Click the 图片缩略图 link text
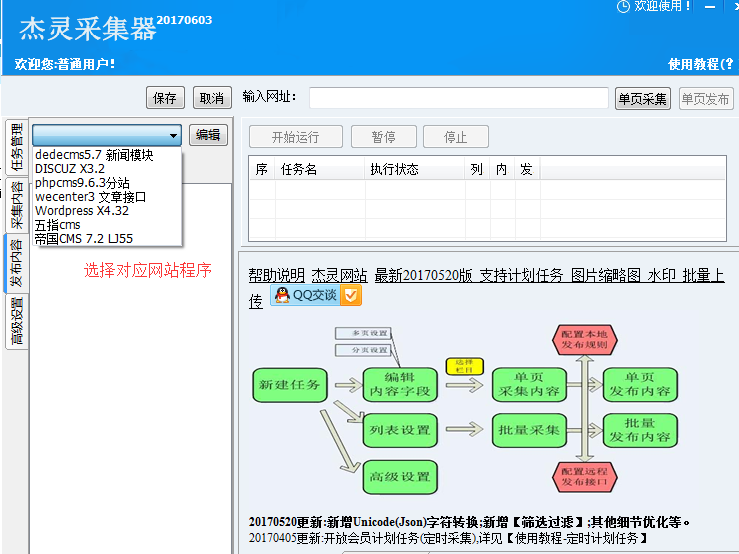739x554 pixels. coord(606,275)
